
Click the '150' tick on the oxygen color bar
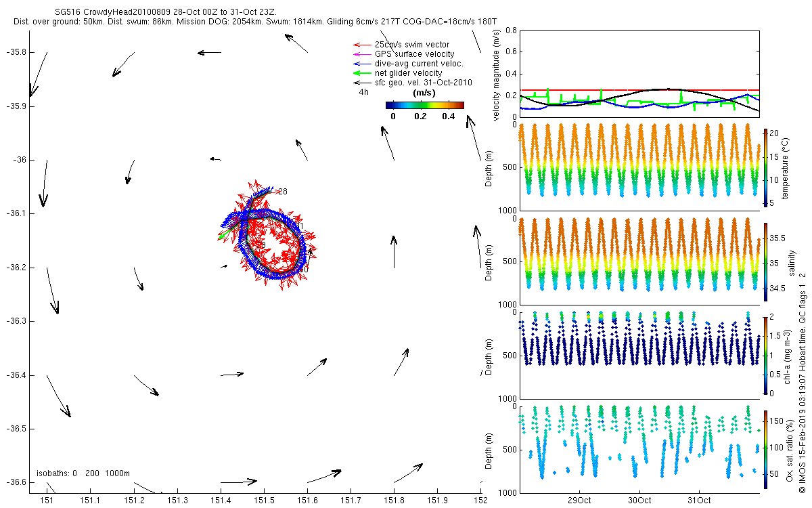click(777, 422)
